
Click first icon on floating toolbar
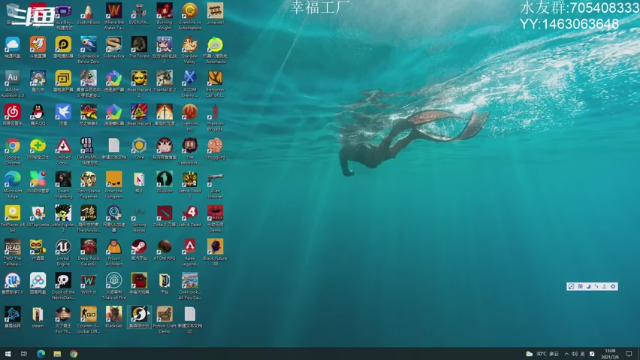coord(571,287)
